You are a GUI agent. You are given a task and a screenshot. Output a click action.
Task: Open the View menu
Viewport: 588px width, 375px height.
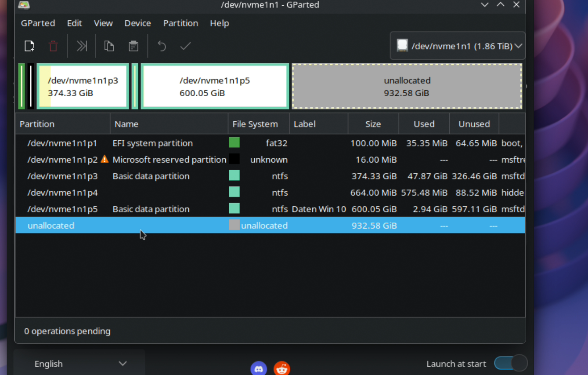[x=103, y=23]
